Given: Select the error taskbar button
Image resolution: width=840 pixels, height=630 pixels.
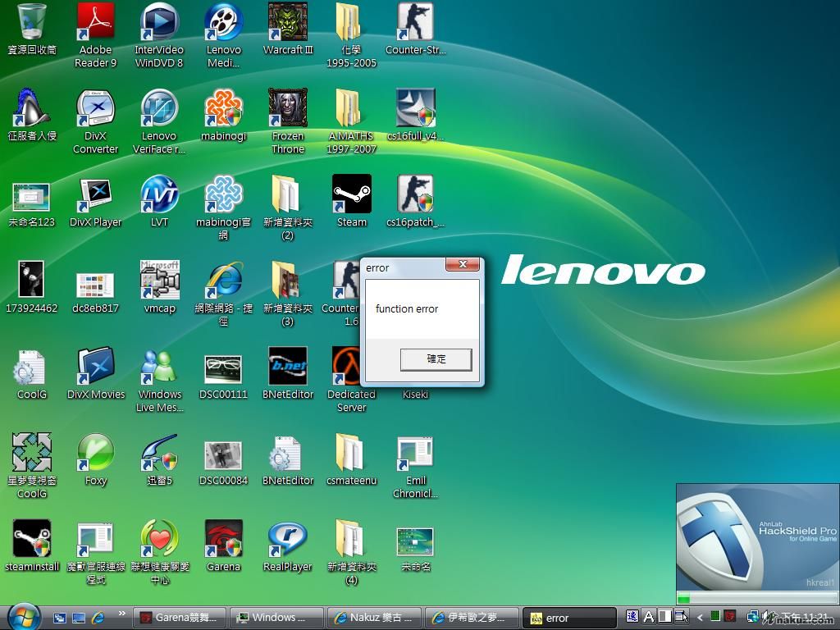Looking at the screenshot, I should [x=569, y=618].
